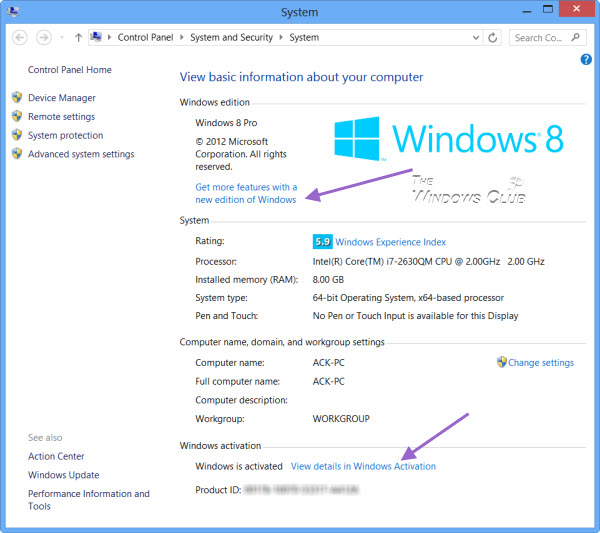
Task: Click Change settings link
Action: [x=541, y=363]
